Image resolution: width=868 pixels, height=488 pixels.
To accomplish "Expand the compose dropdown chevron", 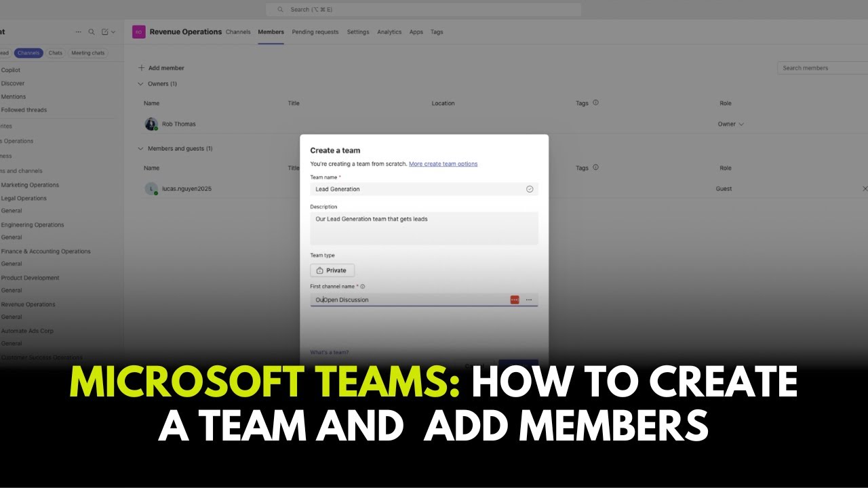I will [113, 32].
